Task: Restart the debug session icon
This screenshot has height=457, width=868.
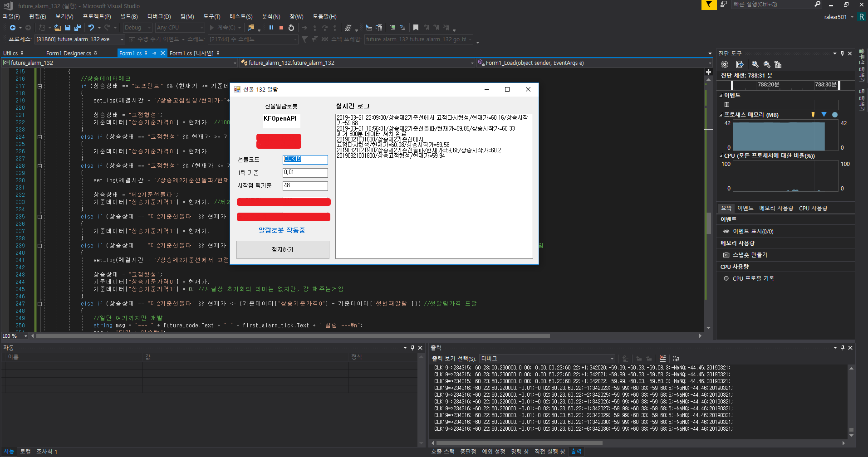Action: (x=291, y=28)
